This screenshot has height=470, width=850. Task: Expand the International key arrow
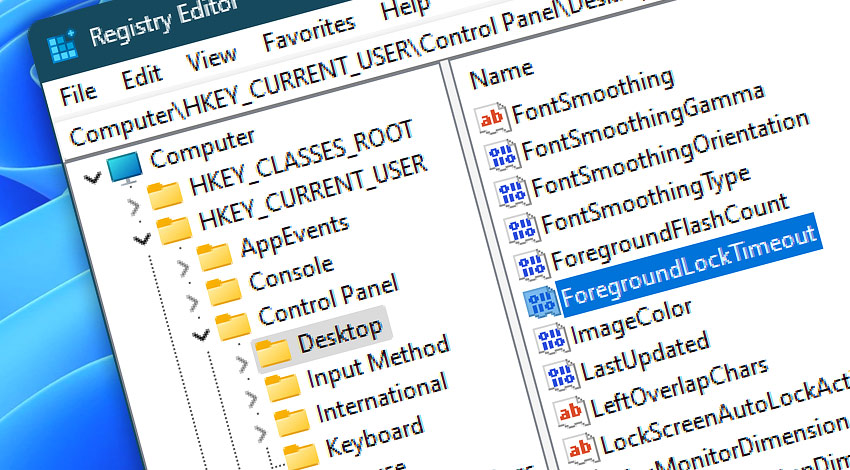(x=260, y=433)
